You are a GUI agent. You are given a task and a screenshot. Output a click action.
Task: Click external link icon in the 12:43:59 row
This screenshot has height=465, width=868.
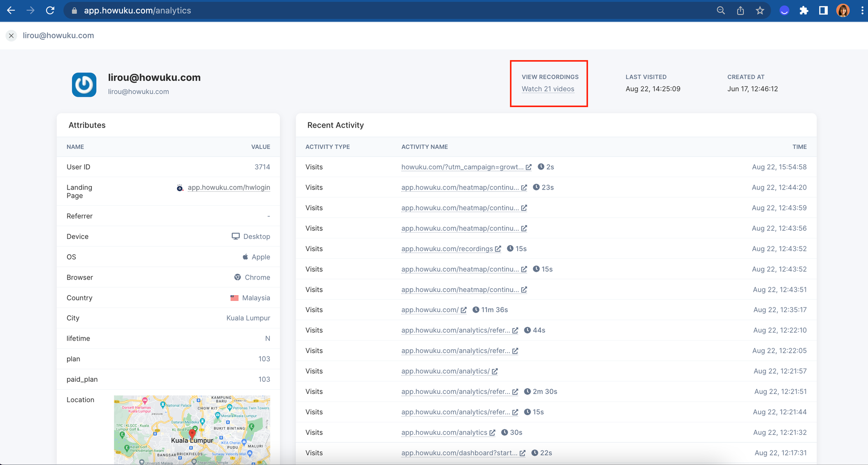[x=524, y=208]
